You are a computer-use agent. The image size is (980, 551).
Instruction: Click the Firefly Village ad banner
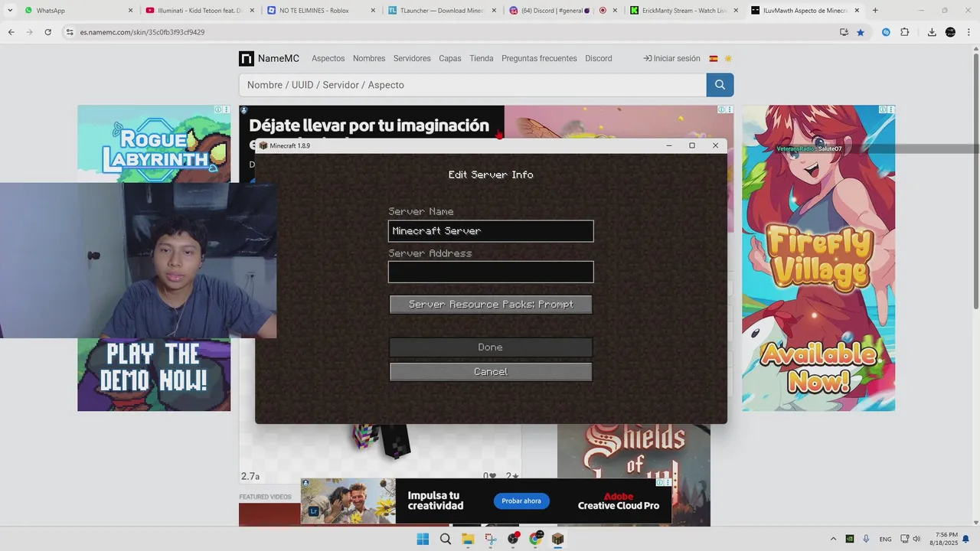tap(818, 258)
